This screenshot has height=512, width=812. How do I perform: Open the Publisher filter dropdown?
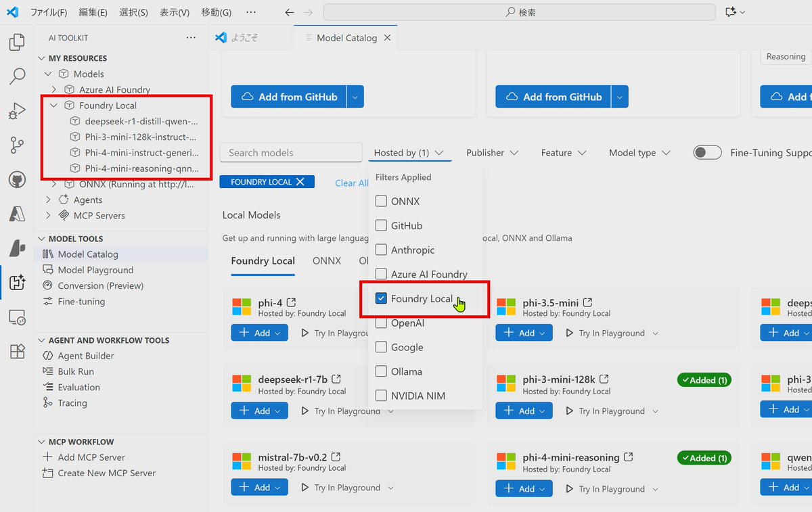pyautogui.click(x=492, y=153)
